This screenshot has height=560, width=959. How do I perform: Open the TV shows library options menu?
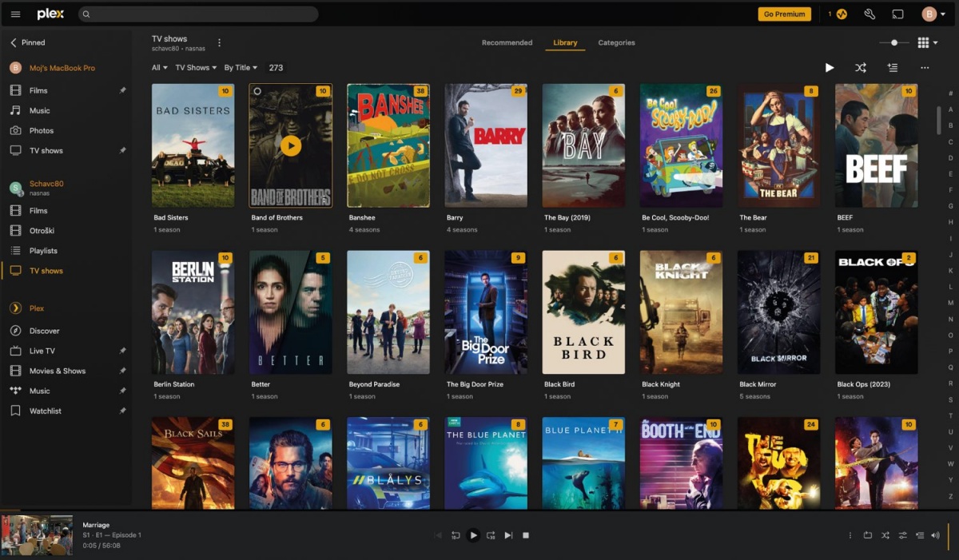pos(220,43)
